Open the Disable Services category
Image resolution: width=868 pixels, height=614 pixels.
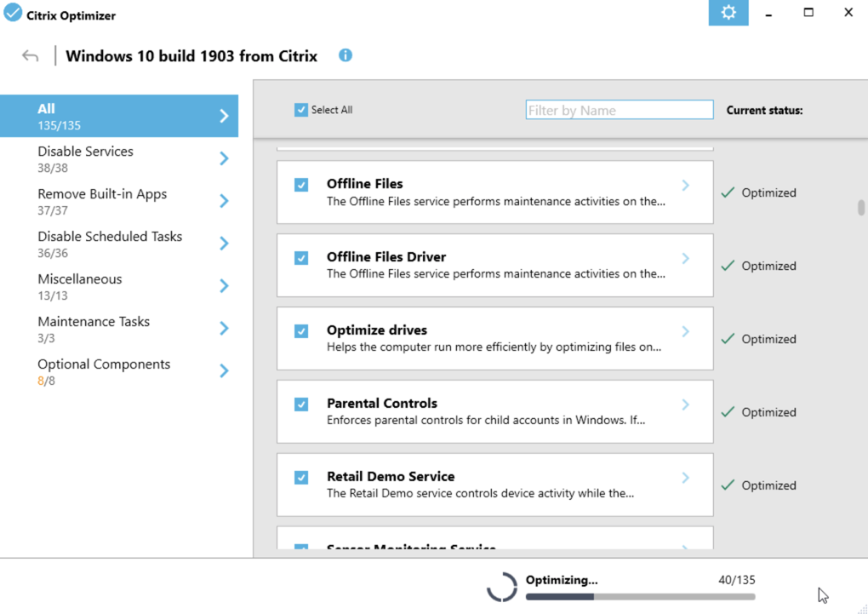click(x=119, y=158)
